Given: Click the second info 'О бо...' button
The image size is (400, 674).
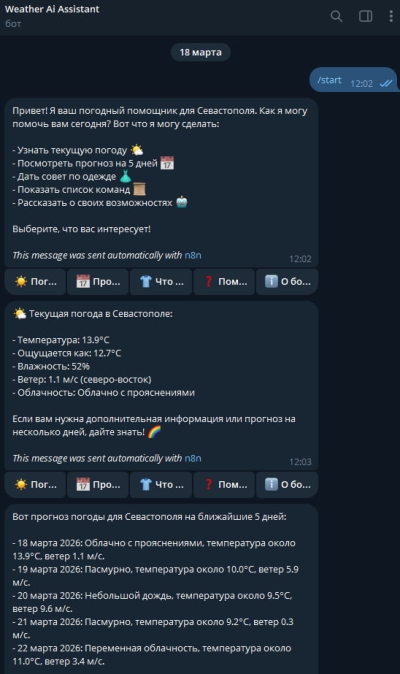Looking at the screenshot, I should (287, 484).
